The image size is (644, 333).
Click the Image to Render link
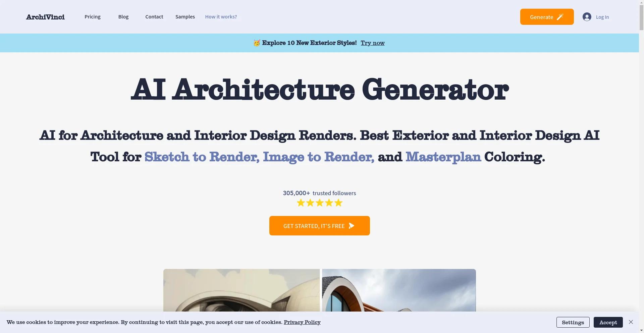[319, 157]
